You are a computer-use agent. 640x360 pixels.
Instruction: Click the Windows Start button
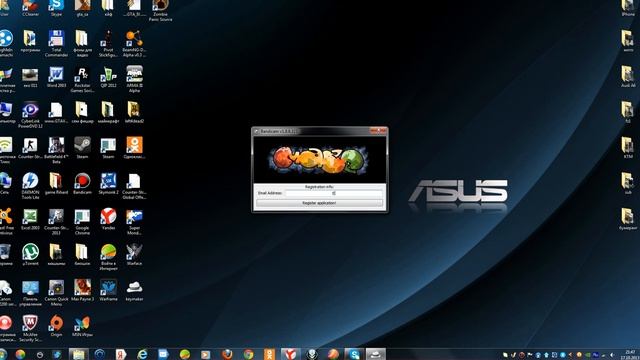(x=3, y=354)
